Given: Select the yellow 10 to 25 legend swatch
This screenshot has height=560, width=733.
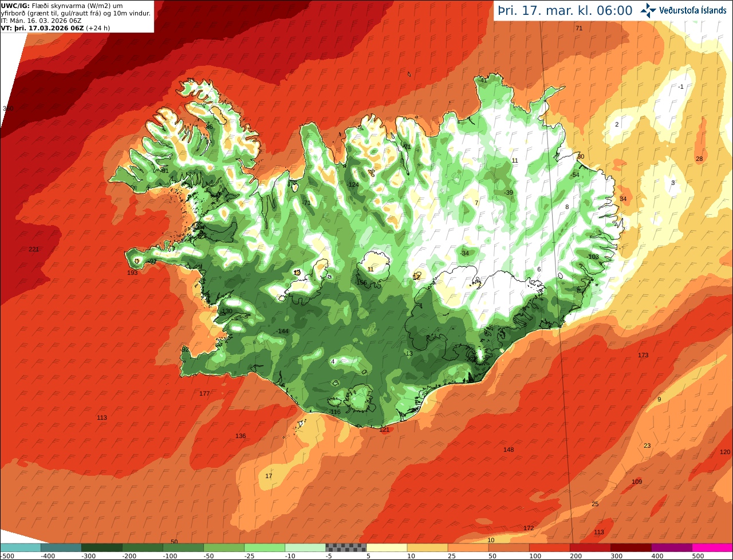Looking at the screenshot, I should click(427, 547).
